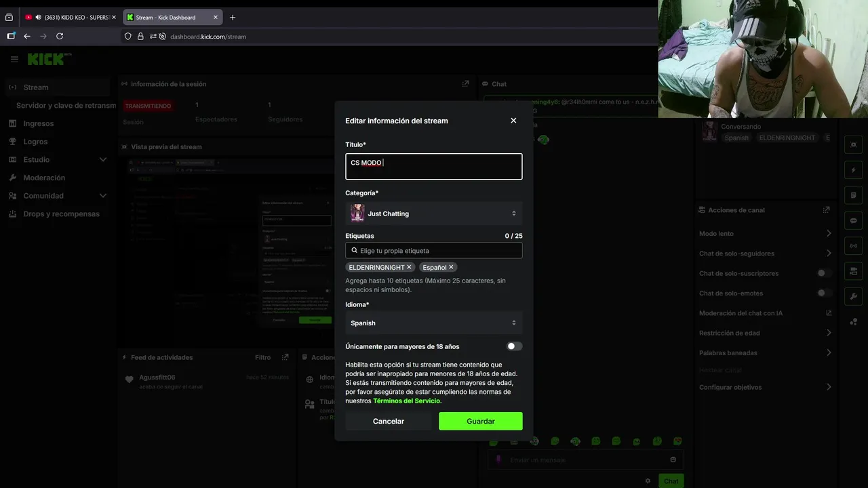This screenshot has height=488, width=868.
Task: Reload the page with the refresh button
Action: (60, 36)
